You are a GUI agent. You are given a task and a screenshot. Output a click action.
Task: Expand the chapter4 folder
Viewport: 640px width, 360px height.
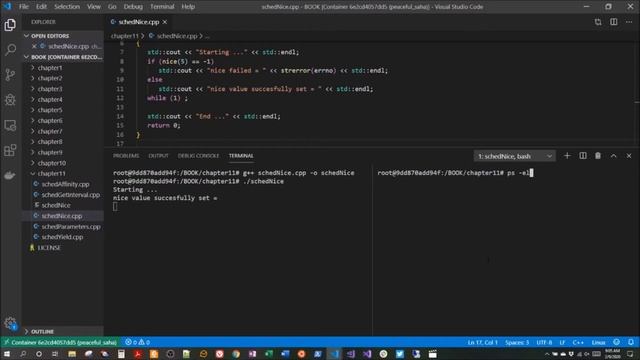[63, 100]
